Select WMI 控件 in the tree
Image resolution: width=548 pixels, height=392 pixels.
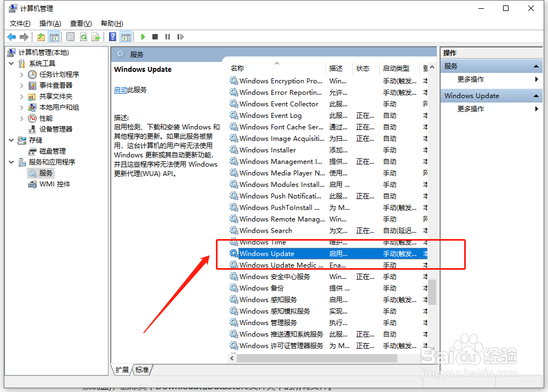(54, 184)
